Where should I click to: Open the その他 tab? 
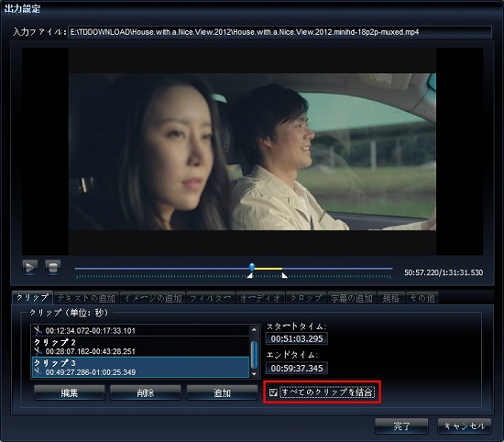(x=422, y=298)
